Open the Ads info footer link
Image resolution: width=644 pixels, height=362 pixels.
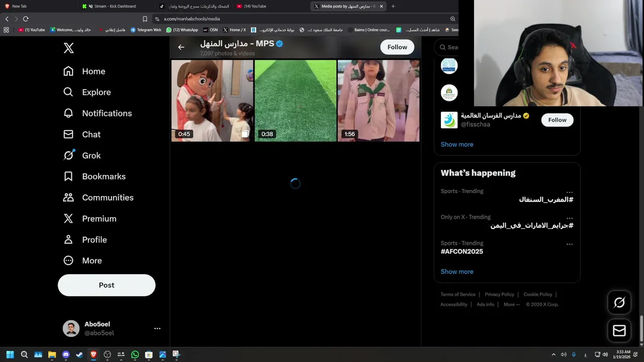tap(486, 305)
